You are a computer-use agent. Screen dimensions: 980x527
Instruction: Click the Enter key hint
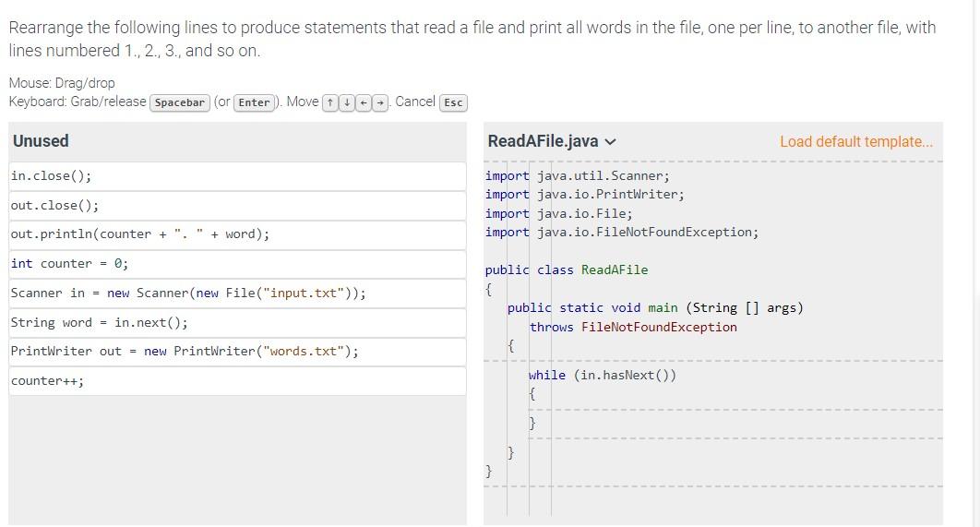[x=254, y=102]
